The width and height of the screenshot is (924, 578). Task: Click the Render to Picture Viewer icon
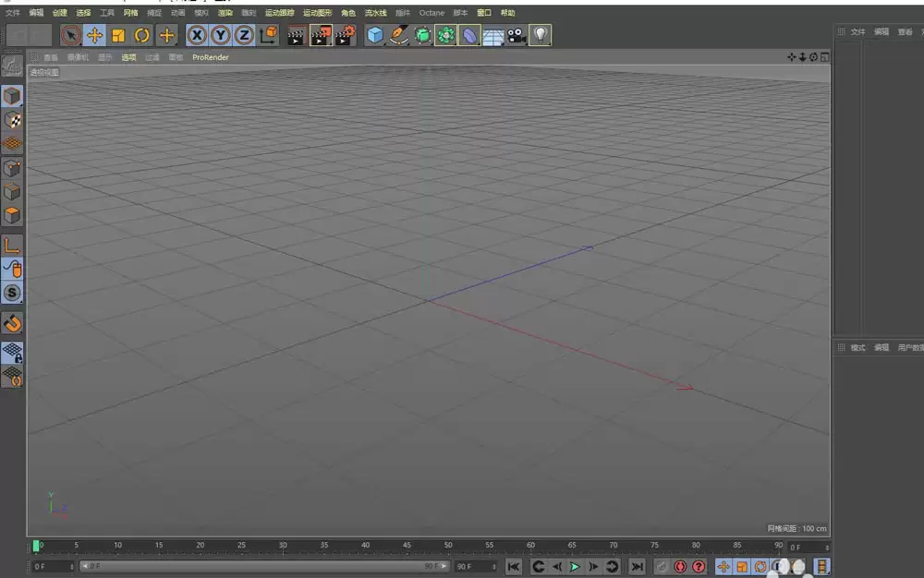pyautogui.click(x=322, y=35)
